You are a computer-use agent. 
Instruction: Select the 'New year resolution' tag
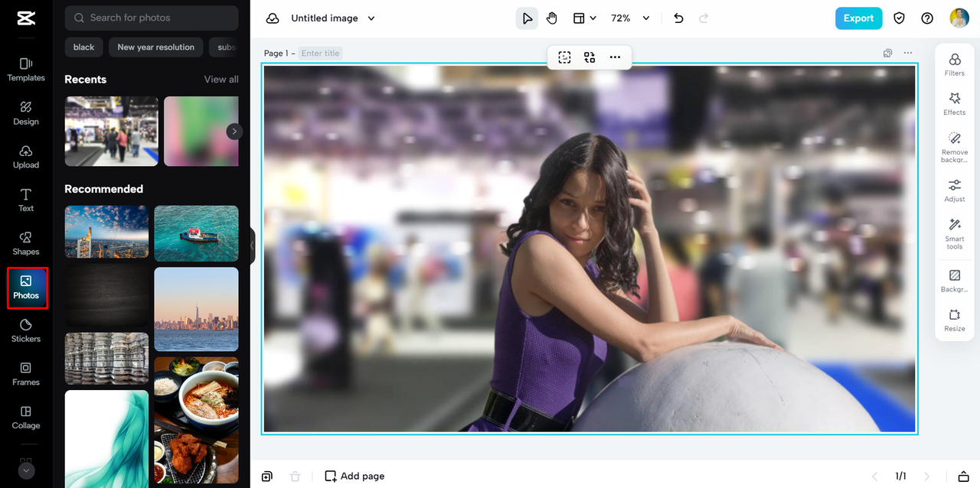pyautogui.click(x=156, y=47)
